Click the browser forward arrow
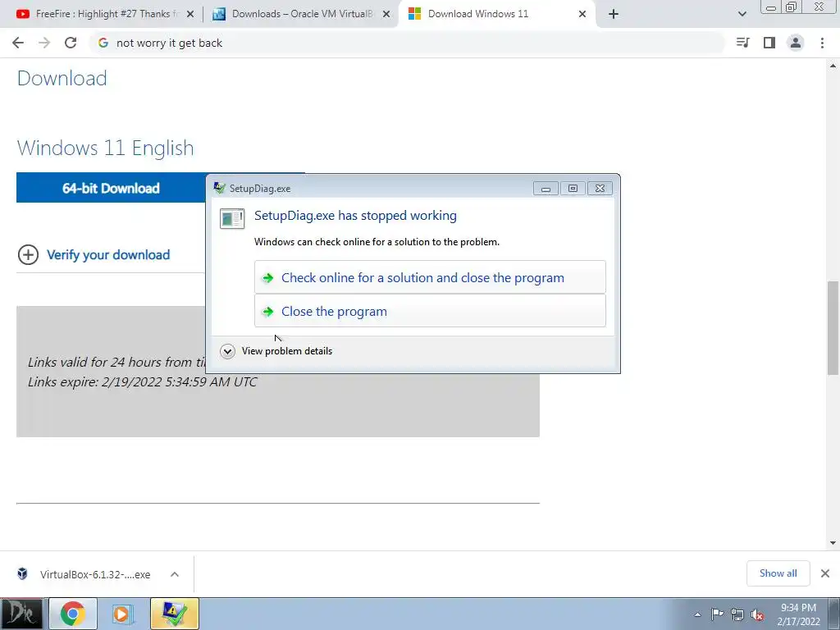Screen dimensions: 840x630 click(x=44, y=43)
